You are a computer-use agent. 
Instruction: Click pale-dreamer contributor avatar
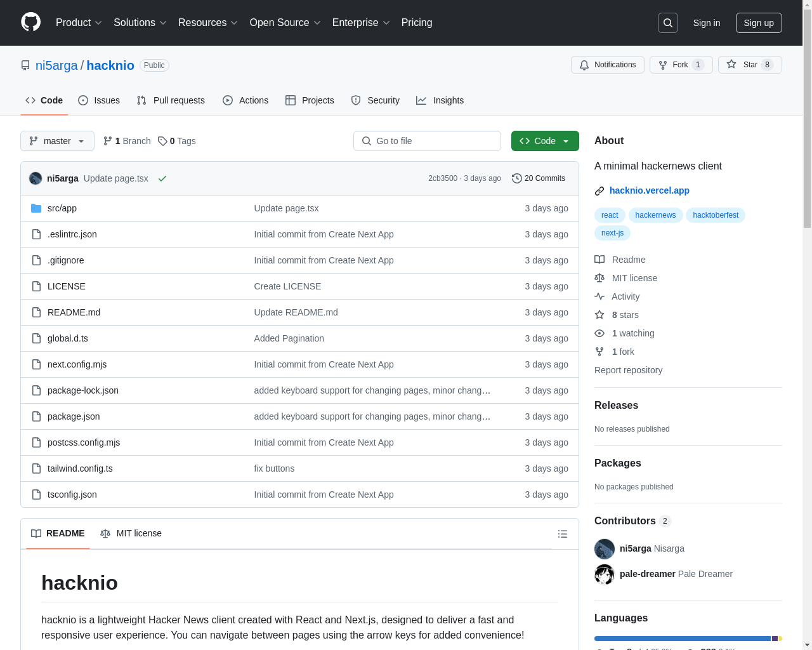(x=605, y=574)
